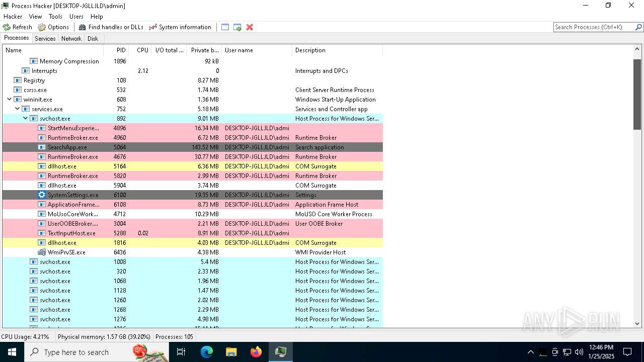Switch to the Disk tab

pos(93,39)
